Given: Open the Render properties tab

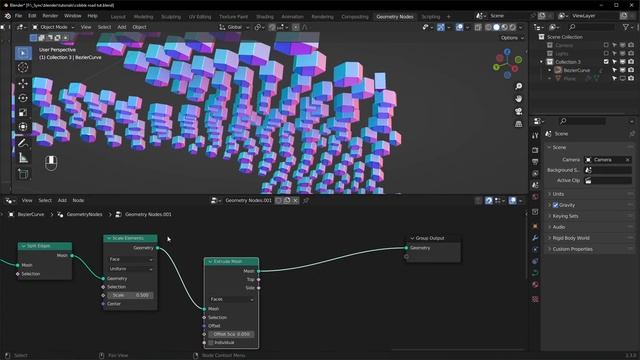Looking at the screenshot, I should click(x=535, y=150).
